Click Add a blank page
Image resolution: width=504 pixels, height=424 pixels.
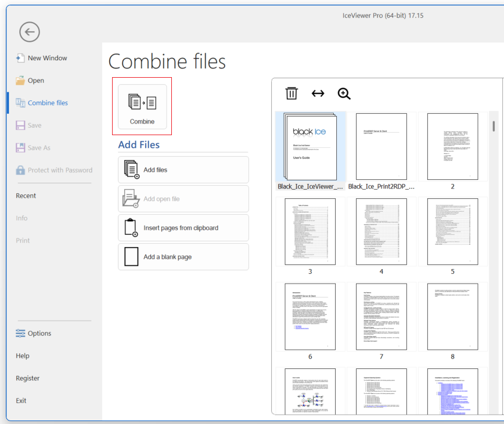(x=183, y=257)
